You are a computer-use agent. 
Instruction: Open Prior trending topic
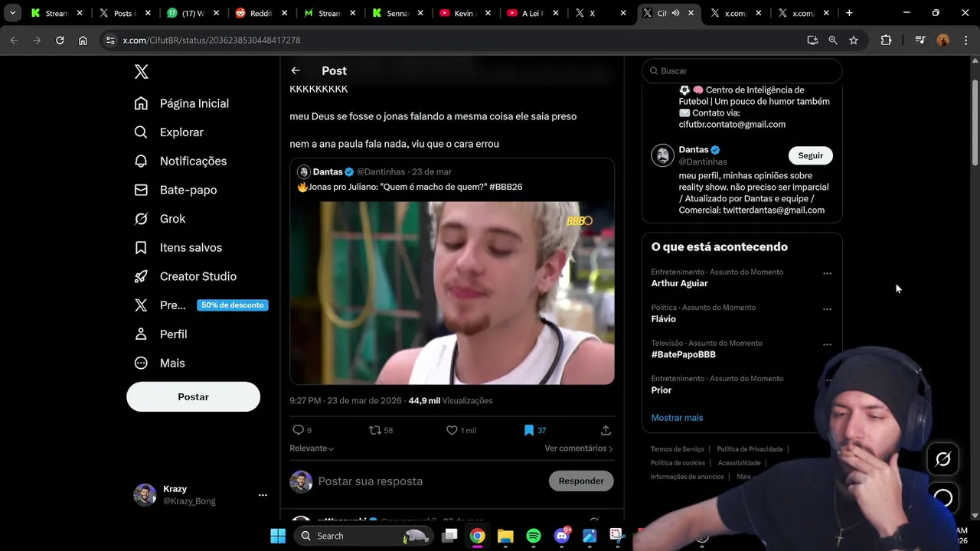[661, 390]
